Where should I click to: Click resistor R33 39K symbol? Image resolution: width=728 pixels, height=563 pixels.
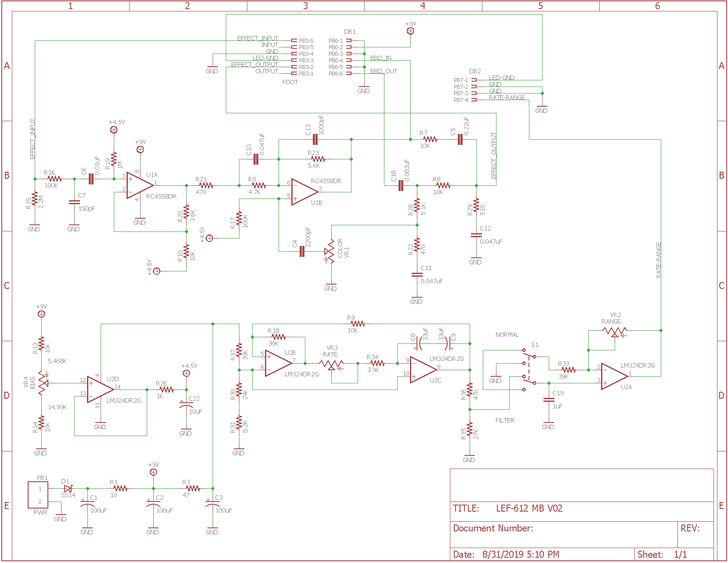[x=569, y=370]
